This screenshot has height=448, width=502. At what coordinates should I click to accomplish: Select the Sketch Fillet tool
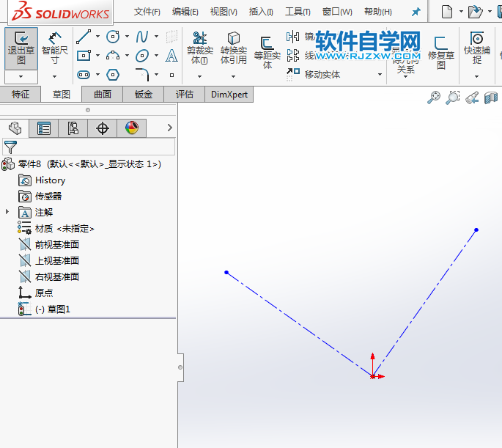142,74
